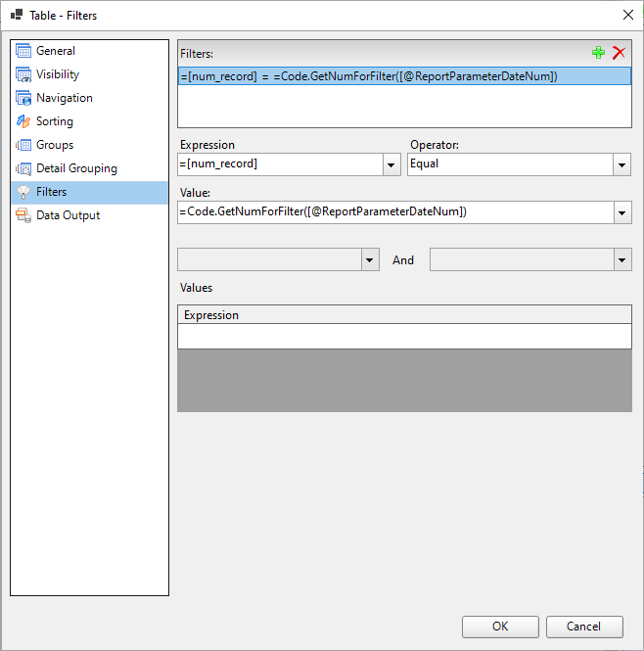Expand the Value dropdown arrow

[621, 211]
